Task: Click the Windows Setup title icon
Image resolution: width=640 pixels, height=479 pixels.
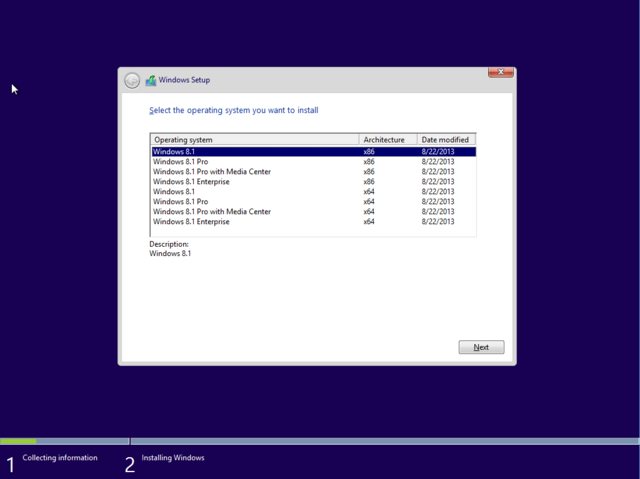Action: click(x=151, y=81)
